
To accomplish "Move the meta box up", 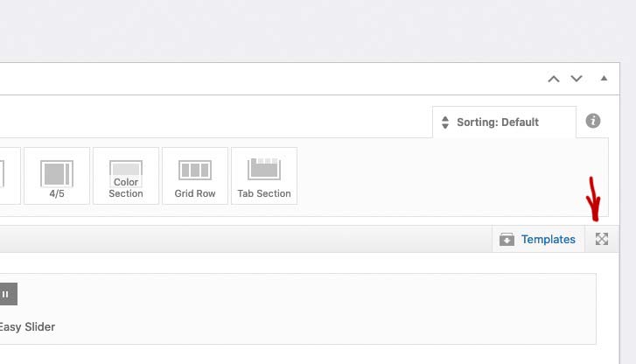I will [554, 79].
